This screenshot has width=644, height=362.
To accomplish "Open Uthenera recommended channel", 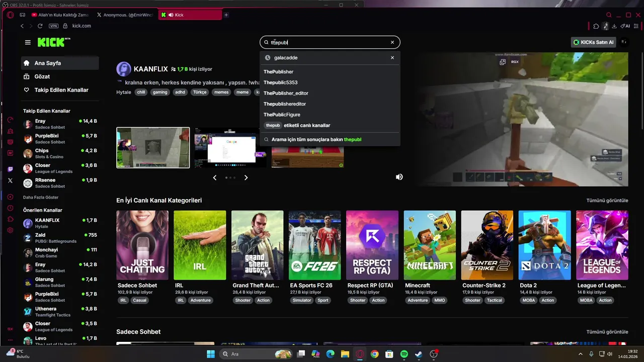I will [x=60, y=312].
